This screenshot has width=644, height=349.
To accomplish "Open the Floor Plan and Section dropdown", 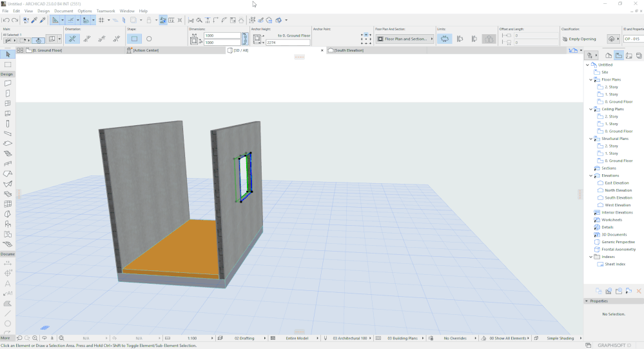I will pyautogui.click(x=405, y=39).
